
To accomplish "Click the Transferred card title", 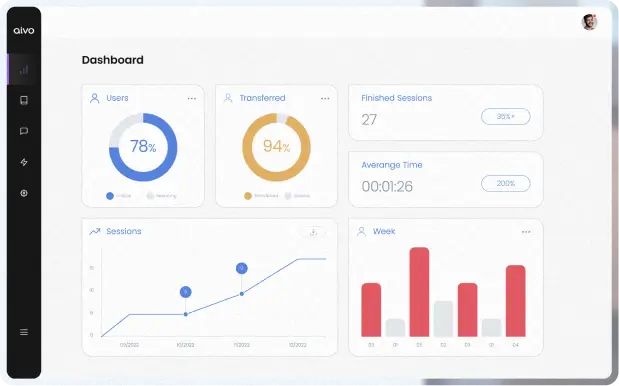I will tap(263, 98).
